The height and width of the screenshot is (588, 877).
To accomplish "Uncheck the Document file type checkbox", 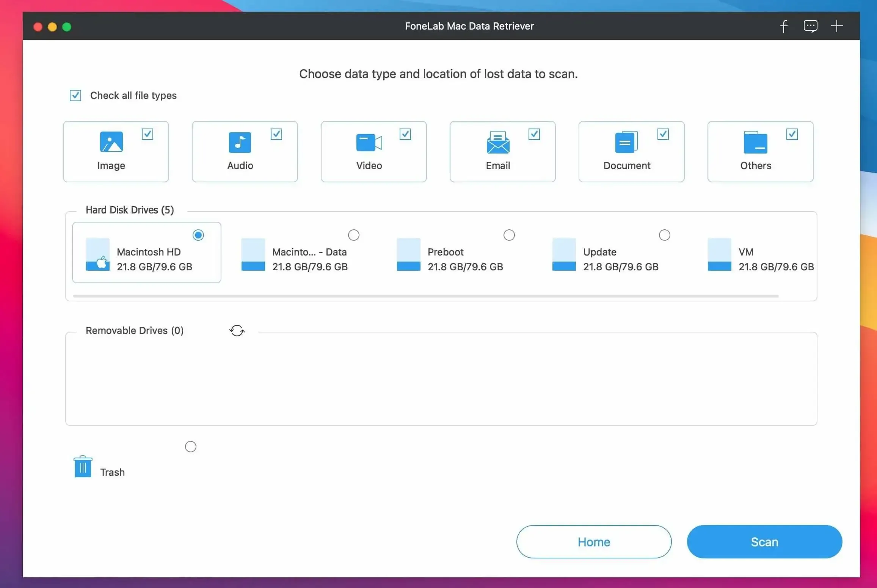I will [x=663, y=134].
